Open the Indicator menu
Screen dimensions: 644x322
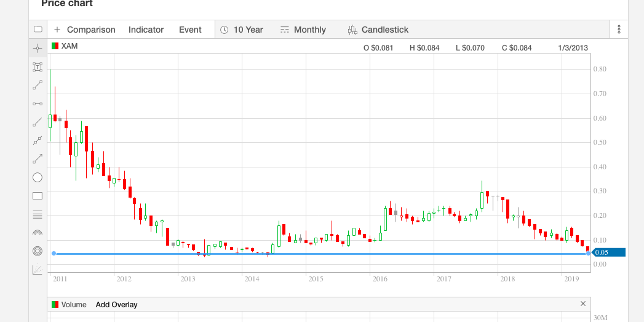point(146,30)
